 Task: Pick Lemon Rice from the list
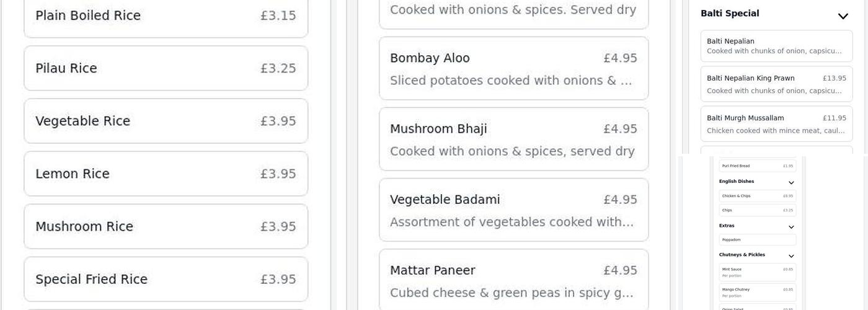coord(166,174)
